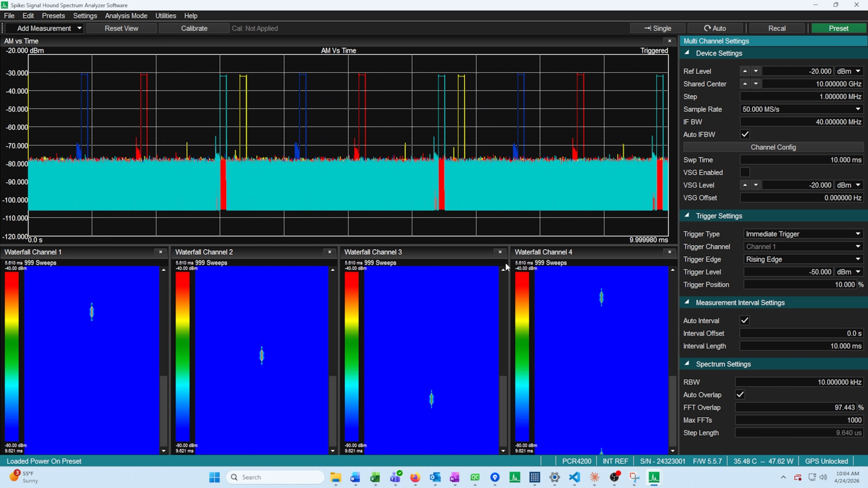Open Trigger Channel dropdown
868x488 pixels.
coord(803,247)
